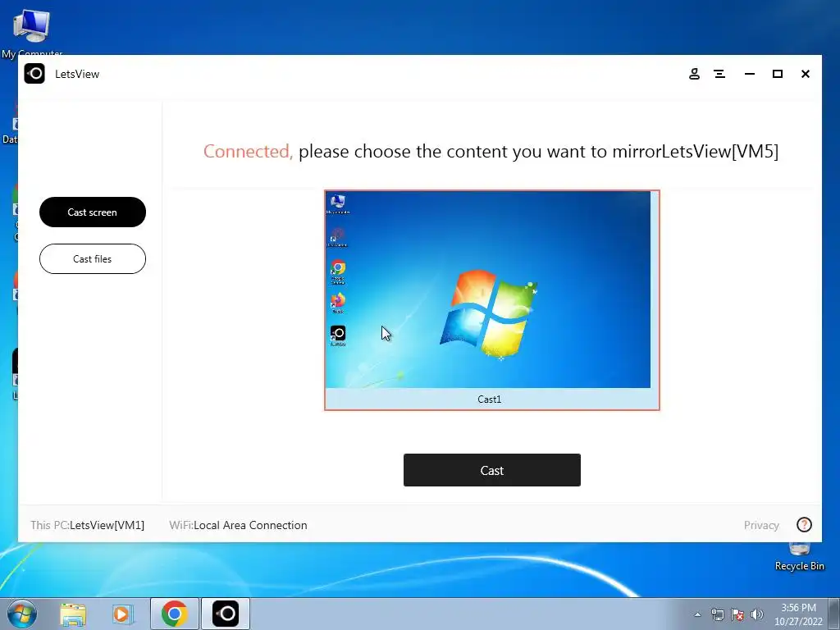Screen dimensions: 840x630
Task: Close the LetsView window
Action: (806, 74)
